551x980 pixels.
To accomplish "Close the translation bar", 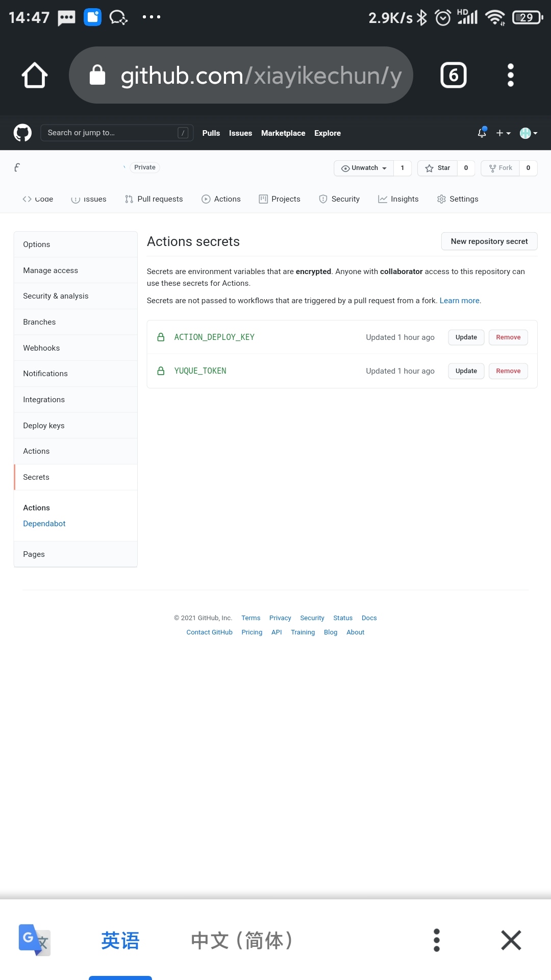I will [x=511, y=940].
